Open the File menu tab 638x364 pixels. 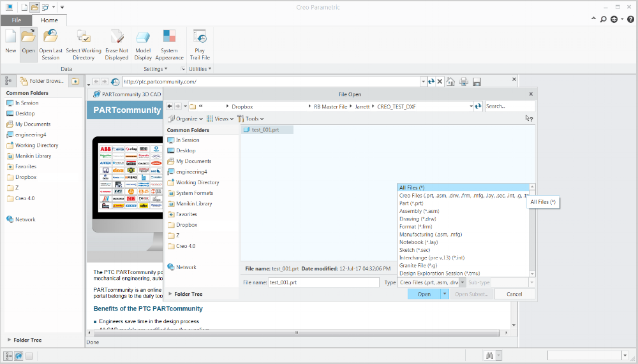coord(17,20)
